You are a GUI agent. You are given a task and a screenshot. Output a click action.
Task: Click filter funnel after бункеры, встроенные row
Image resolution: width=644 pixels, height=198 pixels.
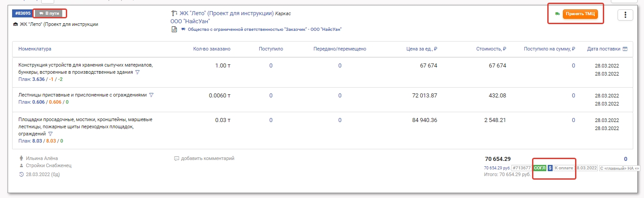pos(137,72)
